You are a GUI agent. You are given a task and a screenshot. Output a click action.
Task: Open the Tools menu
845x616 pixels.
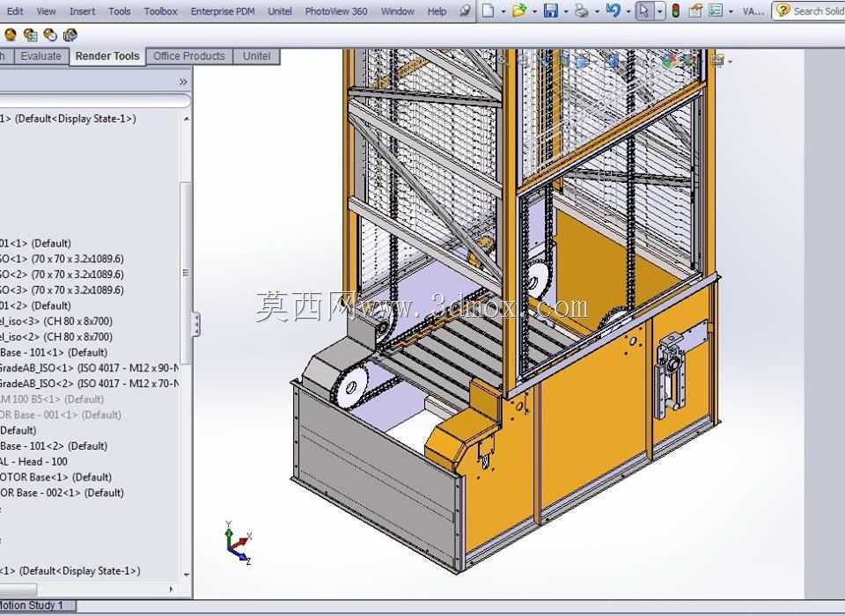coord(119,11)
